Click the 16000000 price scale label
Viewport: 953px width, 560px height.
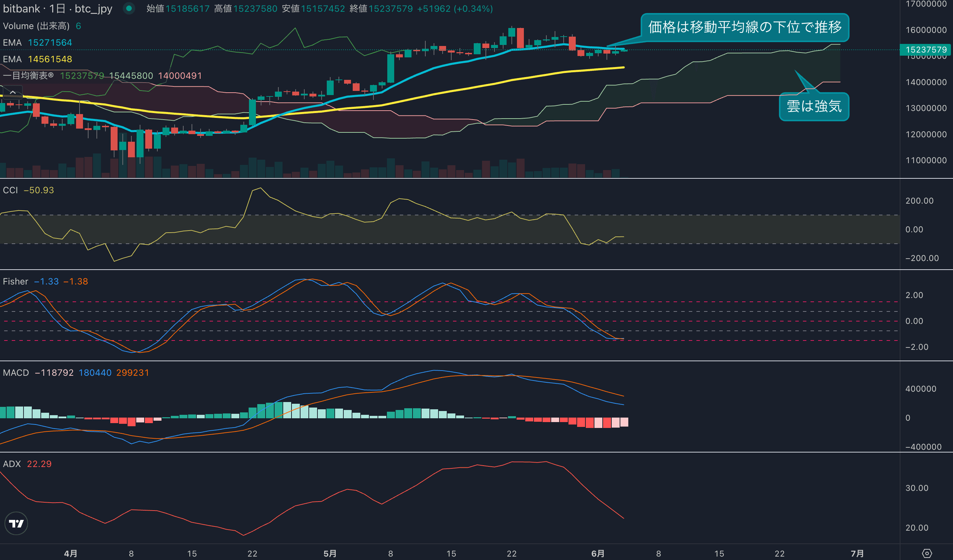(926, 30)
